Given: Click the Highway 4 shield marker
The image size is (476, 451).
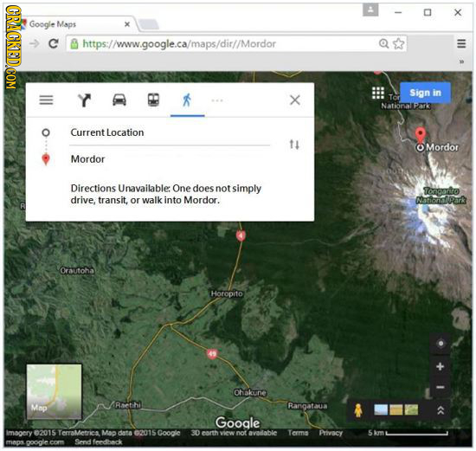Looking at the screenshot, I should tap(241, 235).
